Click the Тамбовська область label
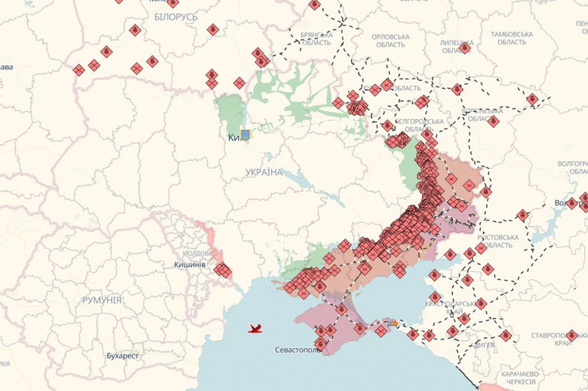The height and width of the screenshot is (391, 588). pos(511,39)
